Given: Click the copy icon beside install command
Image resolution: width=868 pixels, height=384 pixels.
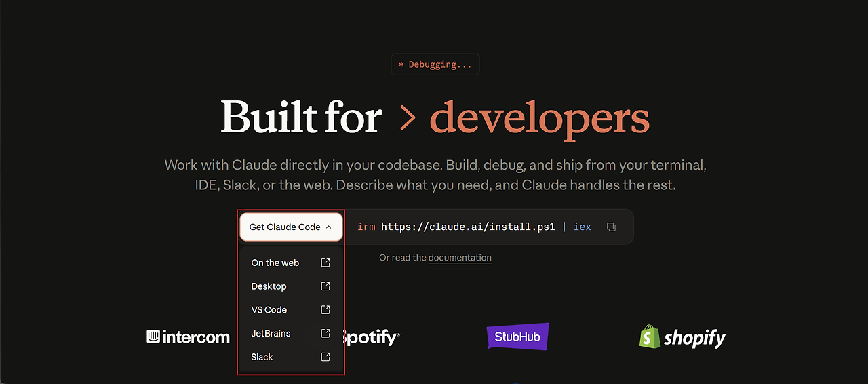Looking at the screenshot, I should (x=611, y=227).
